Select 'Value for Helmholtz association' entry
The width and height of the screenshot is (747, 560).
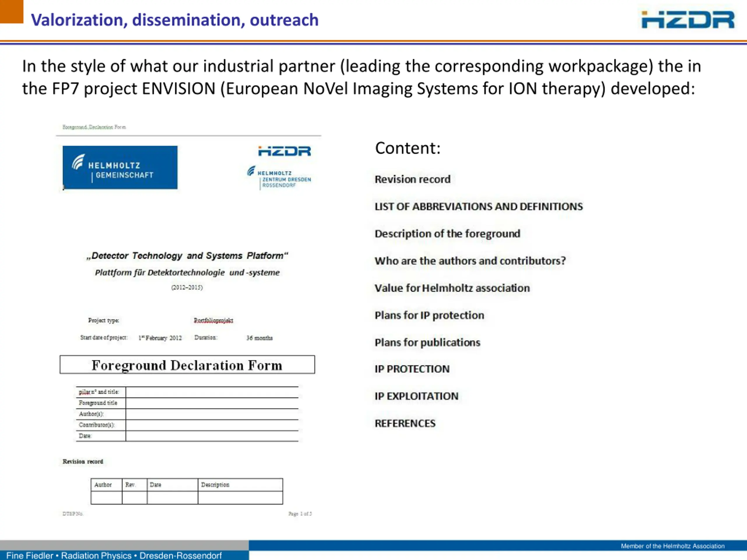point(452,288)
